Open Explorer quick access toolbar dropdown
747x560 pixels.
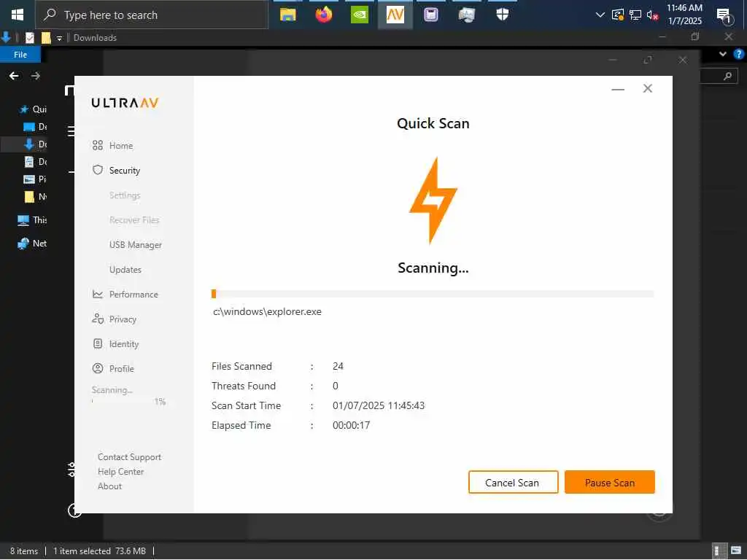[x=59, y=38]
